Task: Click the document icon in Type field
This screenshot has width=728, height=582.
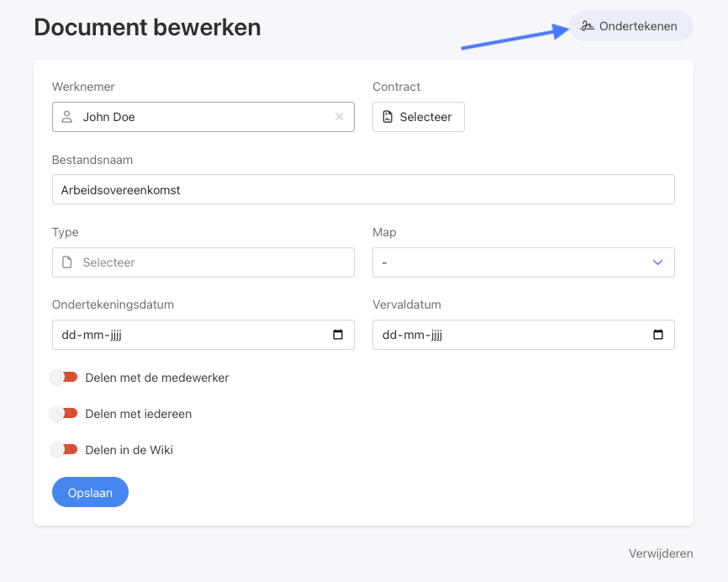Action: point(67,262)
